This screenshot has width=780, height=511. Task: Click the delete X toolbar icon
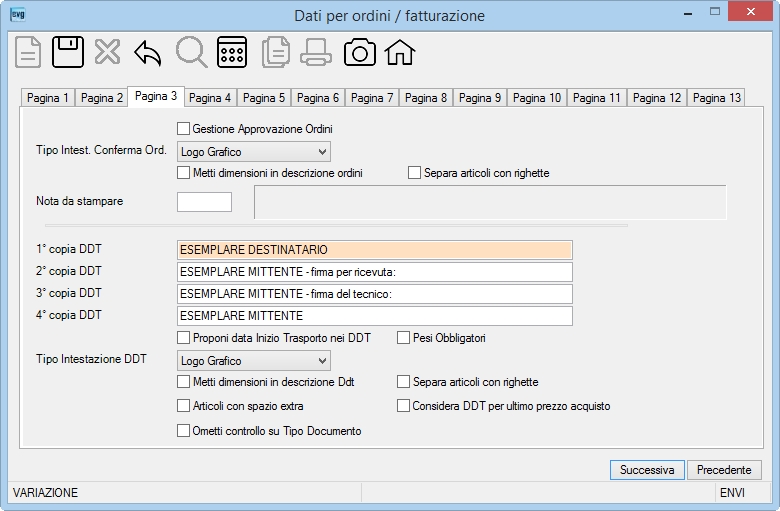click(107, 52)
